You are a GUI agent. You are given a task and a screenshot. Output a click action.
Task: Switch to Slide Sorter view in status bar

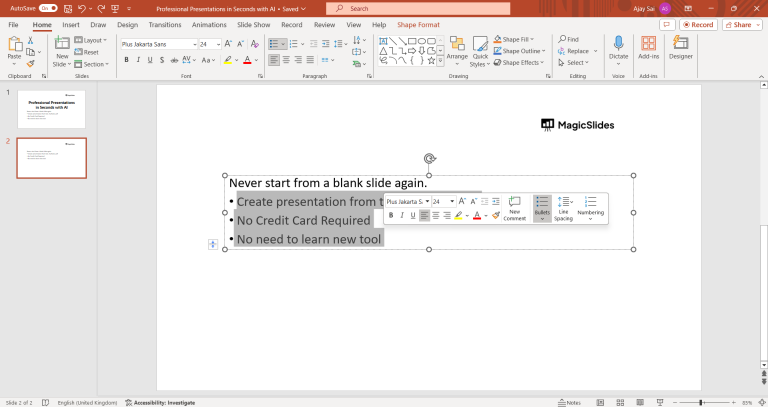point(620,403)
